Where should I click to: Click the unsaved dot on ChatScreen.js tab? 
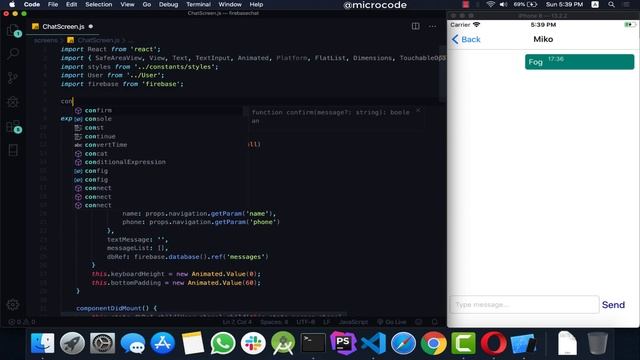pos(91,26)
